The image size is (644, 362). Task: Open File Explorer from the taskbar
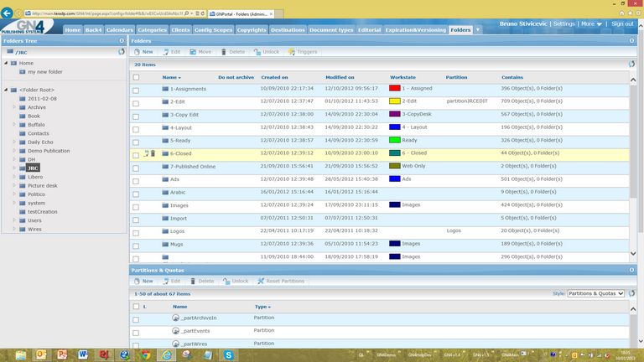[20, 354]
